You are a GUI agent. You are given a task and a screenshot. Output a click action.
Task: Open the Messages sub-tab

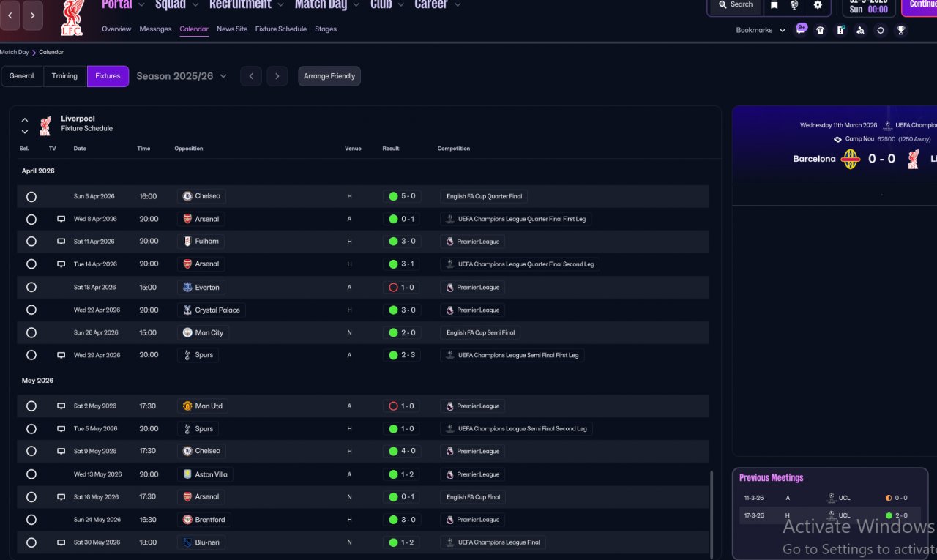tap(155, 29)
